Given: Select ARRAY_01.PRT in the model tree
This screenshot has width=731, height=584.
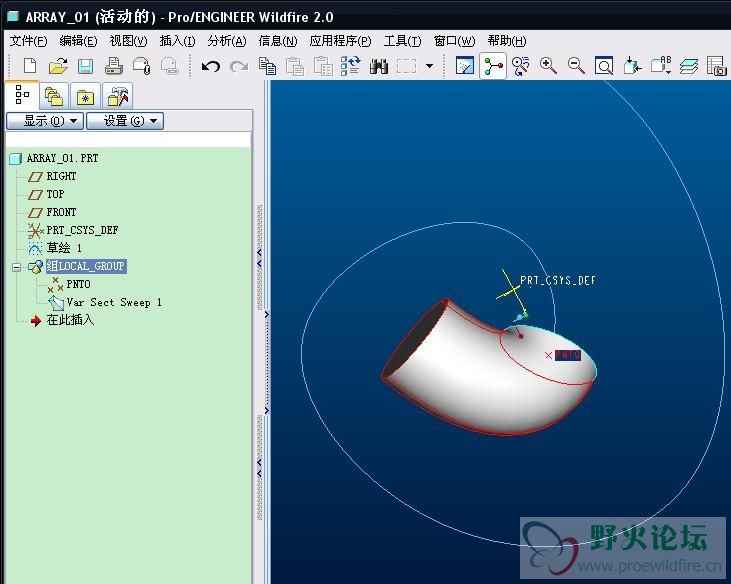Looking at the screenshot, I should coord(62,158).
